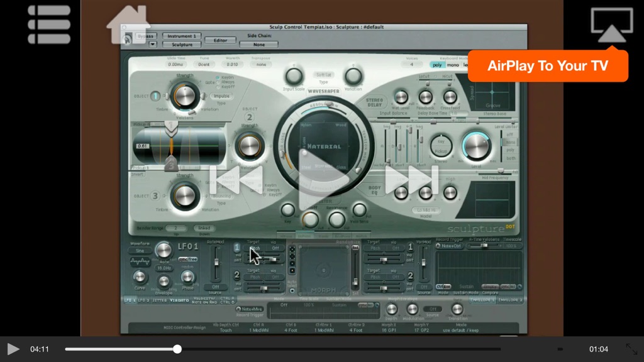Open the Lo Mid Hi model menu

coord(426,210)
